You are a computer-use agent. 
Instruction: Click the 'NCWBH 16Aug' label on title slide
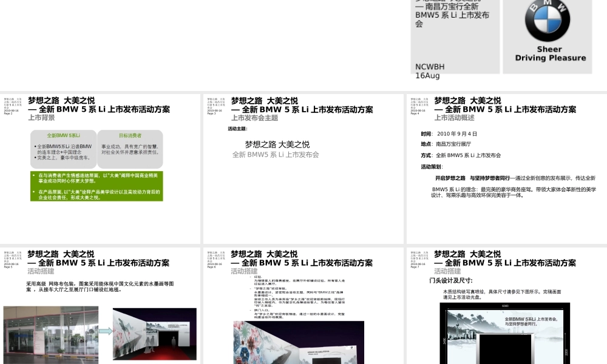pos(430,71)
